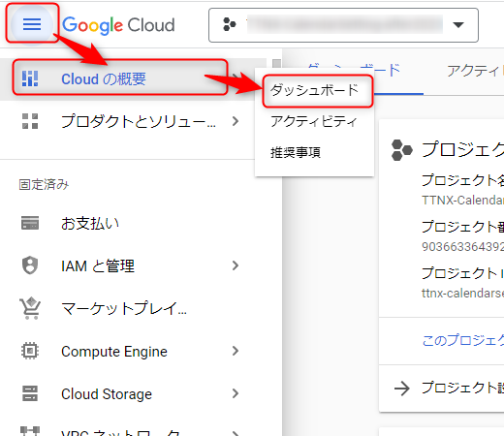Click the products grid icon
Image resolution: width=504 pixels, height=436 pixels.
[x=30, y=121]
